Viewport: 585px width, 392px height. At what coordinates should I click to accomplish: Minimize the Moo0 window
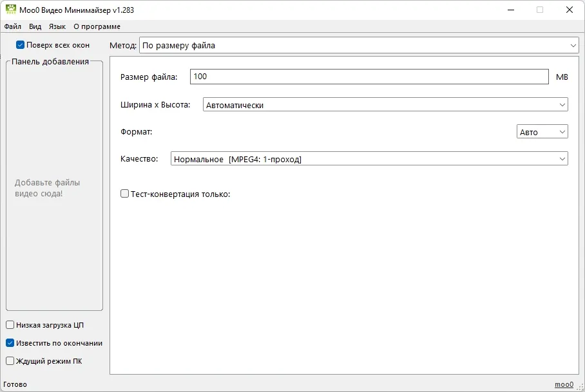point(511,10)
